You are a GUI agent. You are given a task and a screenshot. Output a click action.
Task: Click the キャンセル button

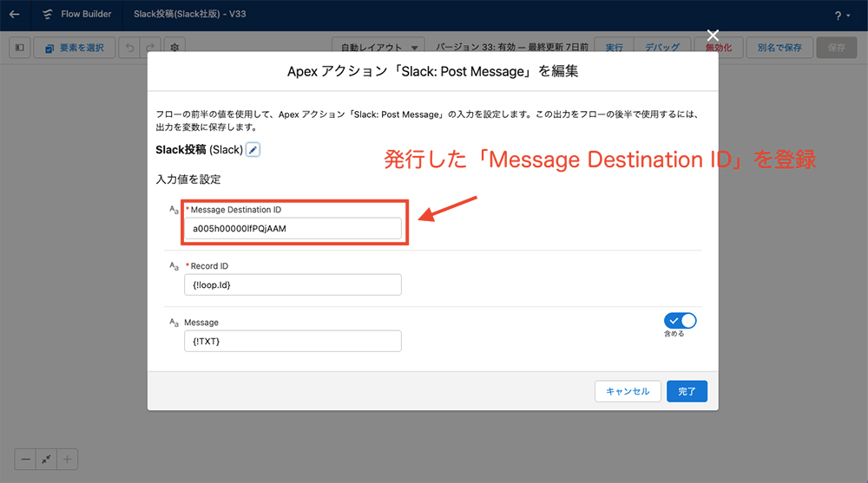pos(628,391)
